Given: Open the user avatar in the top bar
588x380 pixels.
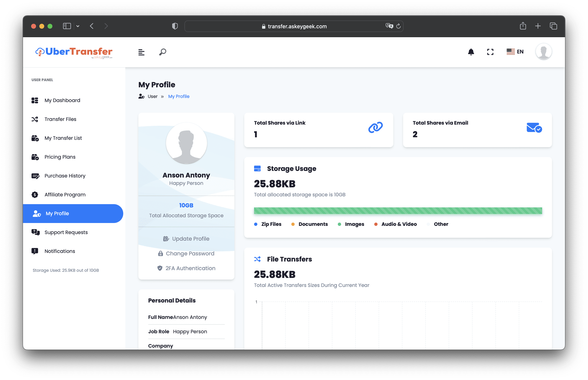Looking at the screenshot, I should click(544, 52).
